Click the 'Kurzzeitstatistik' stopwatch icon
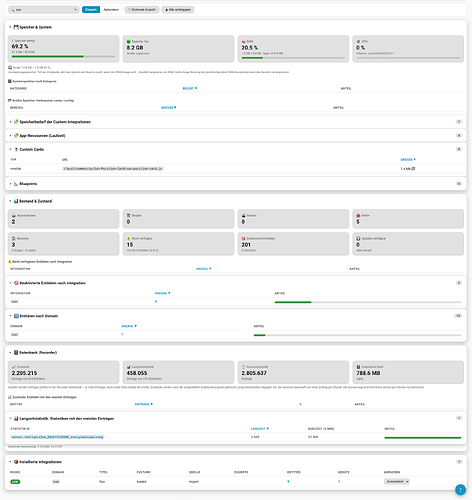This screenshot has height=500, width=472. [x=244, y=367]
